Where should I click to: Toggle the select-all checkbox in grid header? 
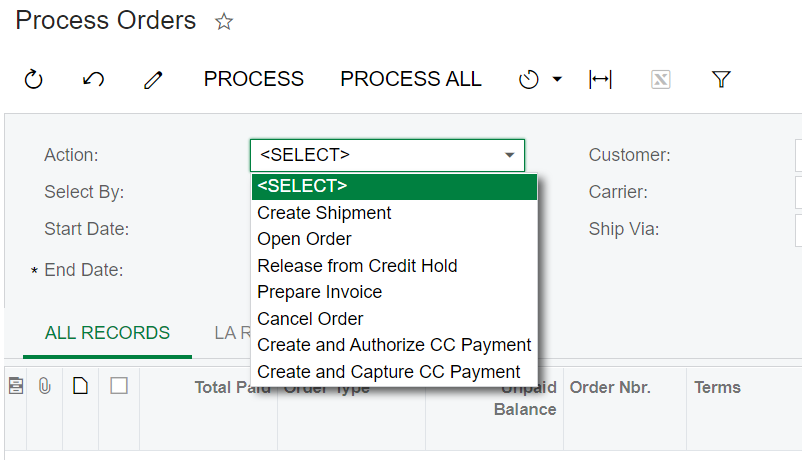[119, 386]
